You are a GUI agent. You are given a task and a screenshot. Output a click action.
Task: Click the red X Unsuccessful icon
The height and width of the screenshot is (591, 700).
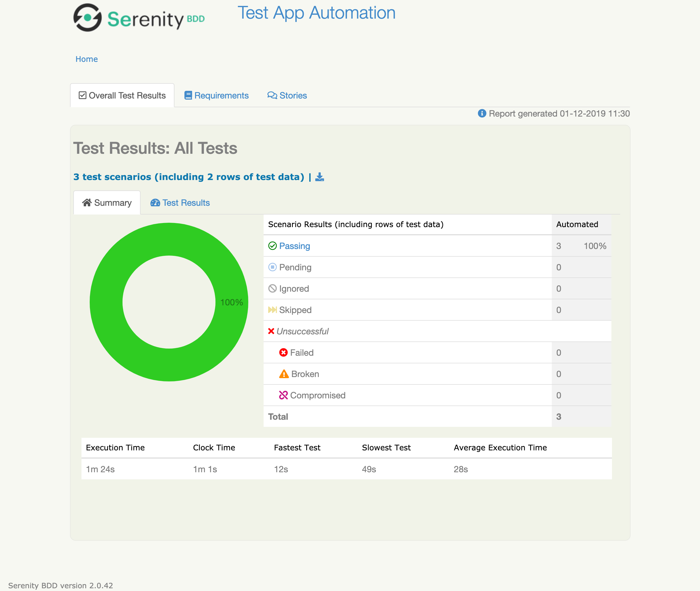[x=271, y=331]
